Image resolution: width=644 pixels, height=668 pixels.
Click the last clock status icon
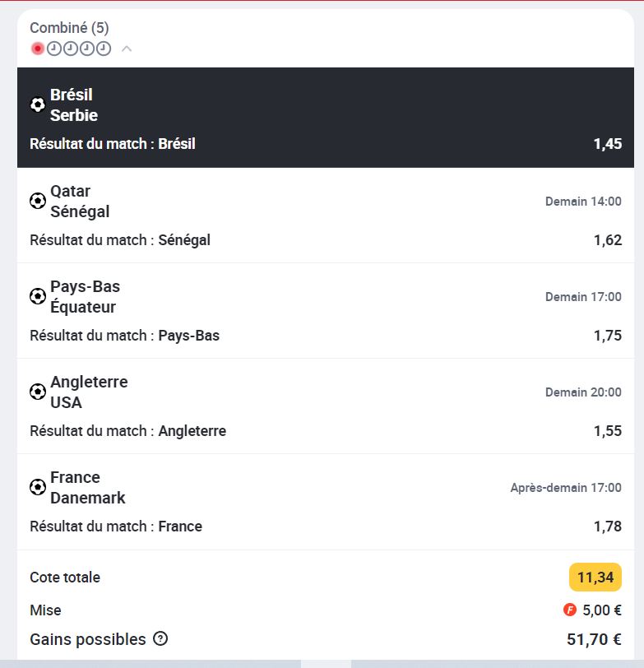(104, 49)
